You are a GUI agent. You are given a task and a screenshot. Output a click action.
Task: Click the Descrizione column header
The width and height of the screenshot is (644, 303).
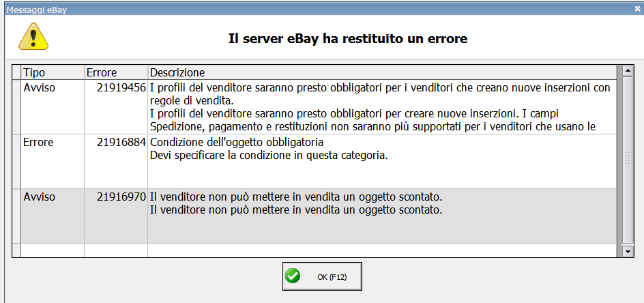pyautogui.click(x=382, y=73)
